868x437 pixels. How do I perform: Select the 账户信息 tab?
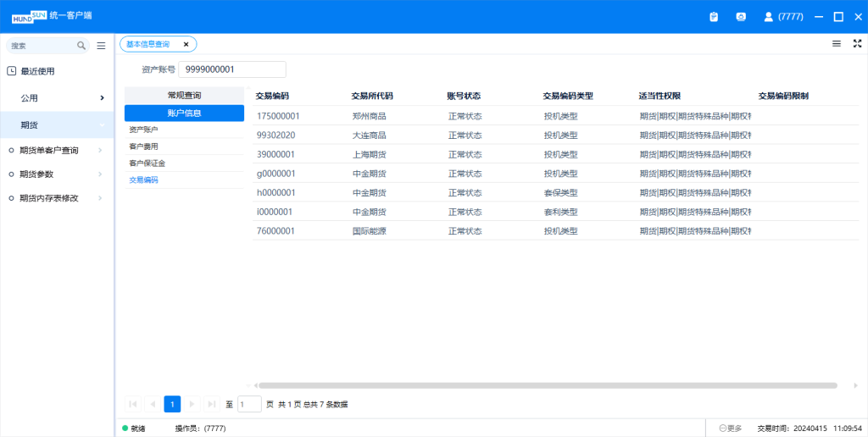pos(184,113)
